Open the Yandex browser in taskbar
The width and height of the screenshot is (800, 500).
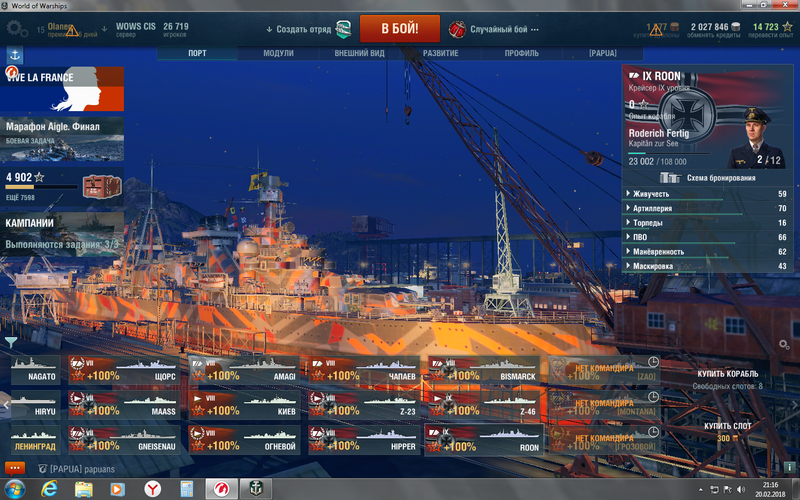point(151,488)
